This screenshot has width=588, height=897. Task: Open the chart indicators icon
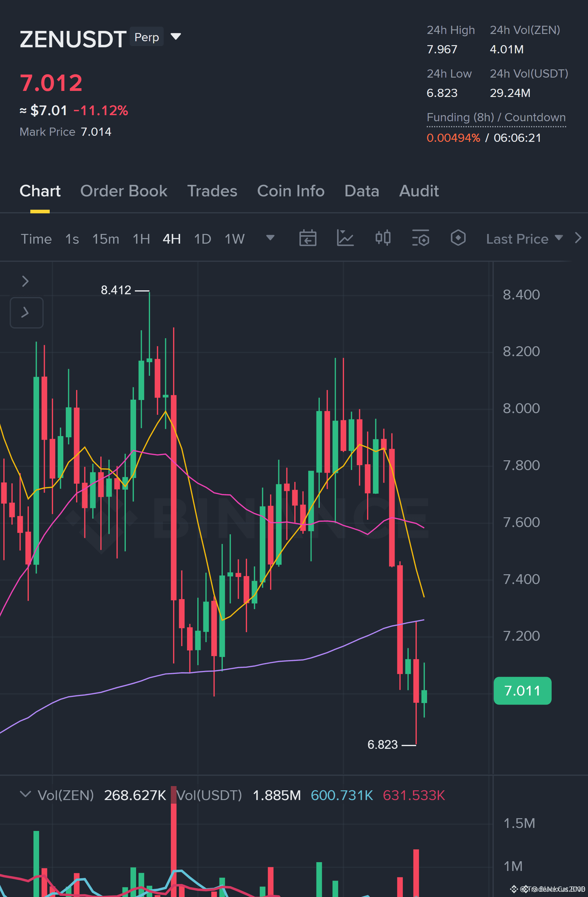click(345, 238)
